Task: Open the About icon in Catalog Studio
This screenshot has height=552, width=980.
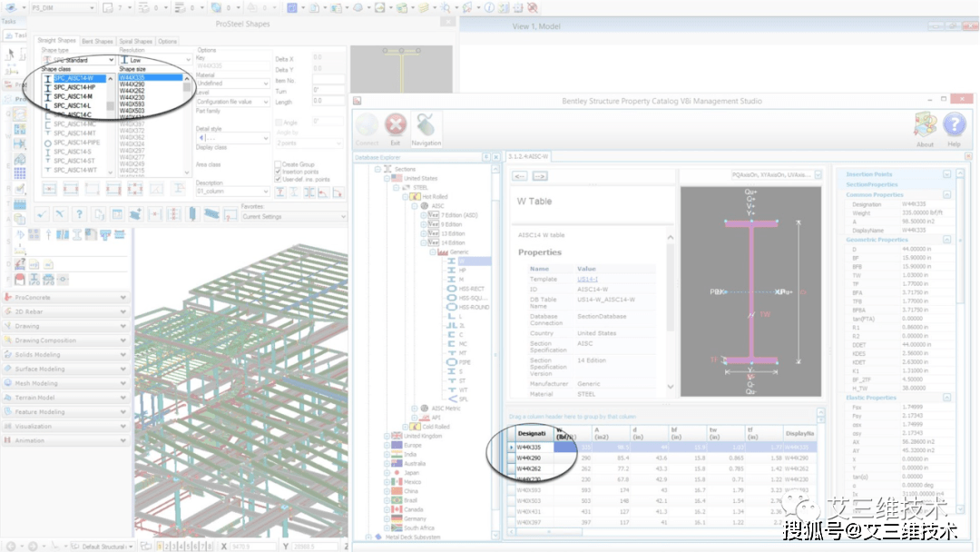Action: (x=925, y=125)
